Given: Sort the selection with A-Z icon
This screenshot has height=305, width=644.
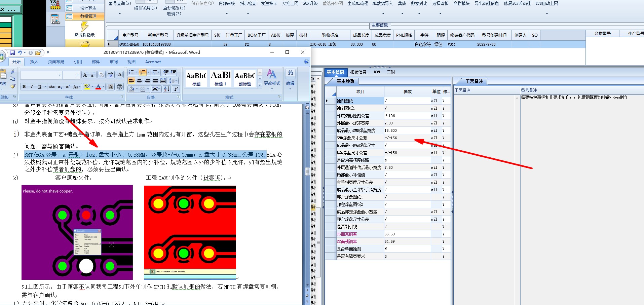Looking at the screenshot, I should (x=166, y=89).
